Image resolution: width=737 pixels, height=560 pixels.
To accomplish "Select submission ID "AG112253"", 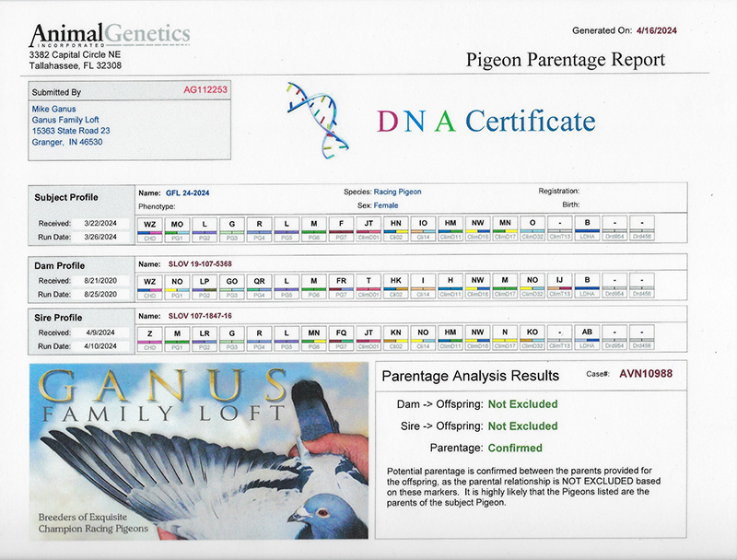I will 205,89.
